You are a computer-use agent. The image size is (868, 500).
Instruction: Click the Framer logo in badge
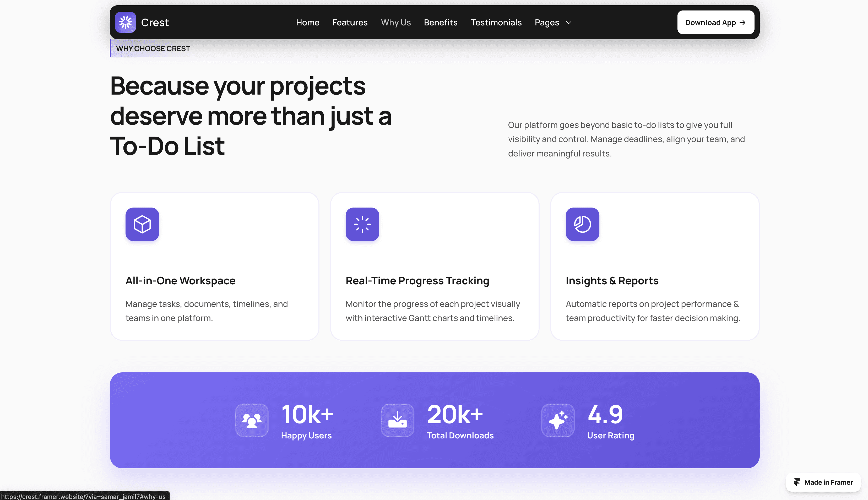point(796,482)
